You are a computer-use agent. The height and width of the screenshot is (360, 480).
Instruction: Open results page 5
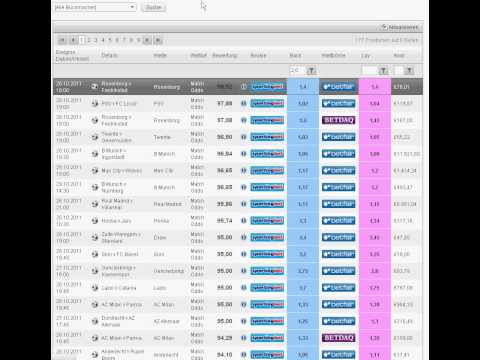[x=110, y=40]
